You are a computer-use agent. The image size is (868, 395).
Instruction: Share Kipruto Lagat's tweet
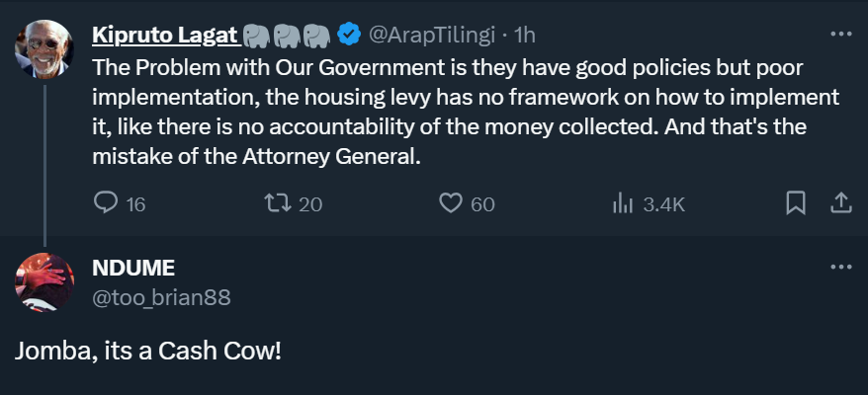click(840, 203)
